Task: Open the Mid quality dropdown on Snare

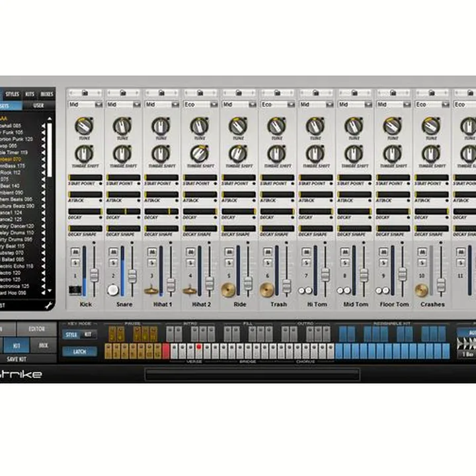Action: coord(124,104)
